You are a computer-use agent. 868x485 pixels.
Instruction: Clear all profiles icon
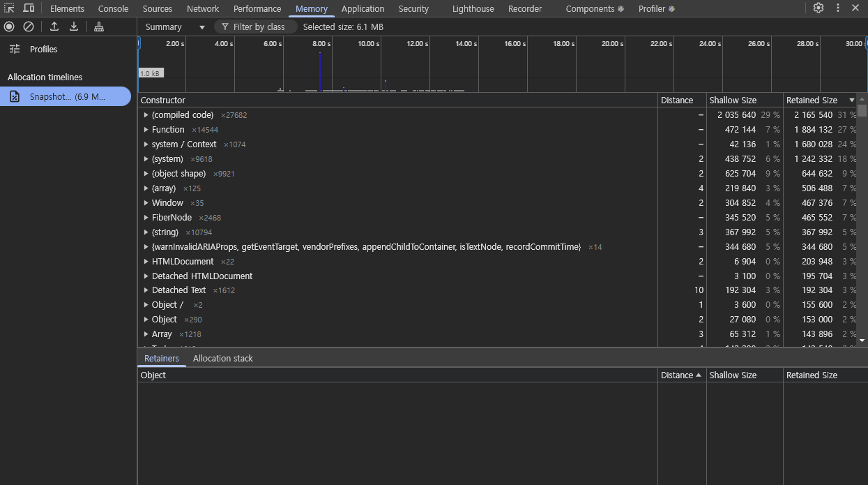pos(29,27)
